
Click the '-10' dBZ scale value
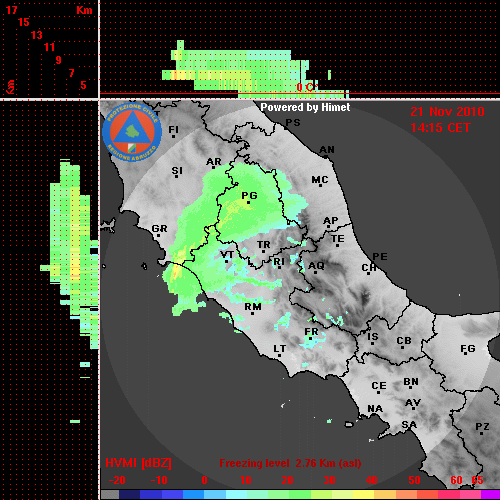coord(159,480)
